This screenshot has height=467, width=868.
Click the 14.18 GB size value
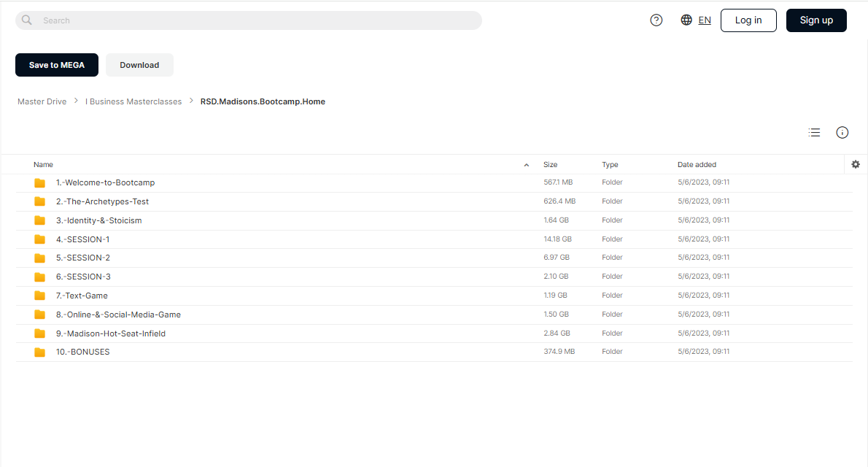[557, 239]
